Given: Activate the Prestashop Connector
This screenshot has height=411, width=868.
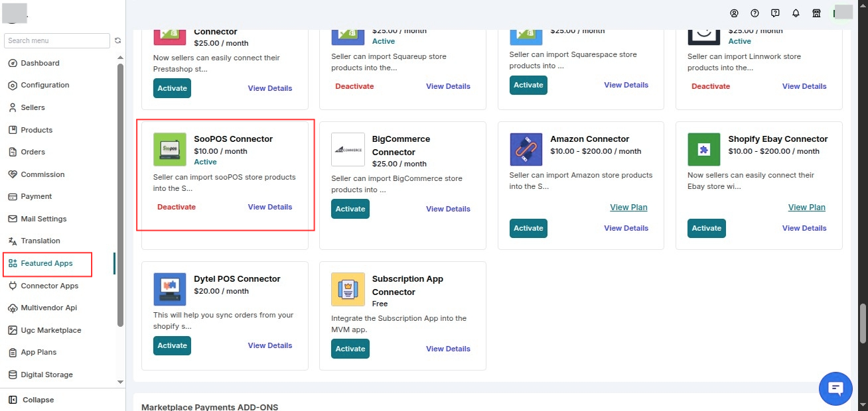Looking at the screenshot, I should pyautogui.click(x=173, y=88).
